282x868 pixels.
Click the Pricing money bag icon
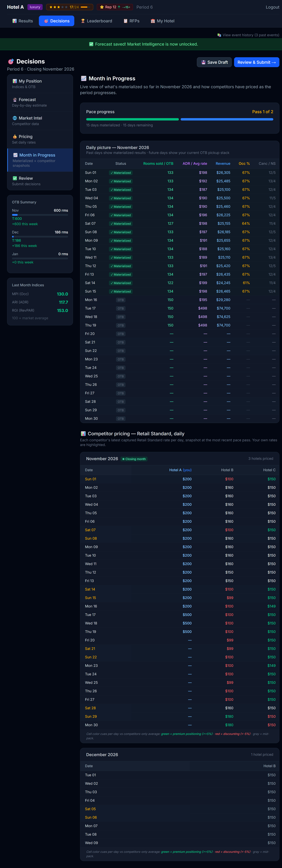click(x=15, y=137)
